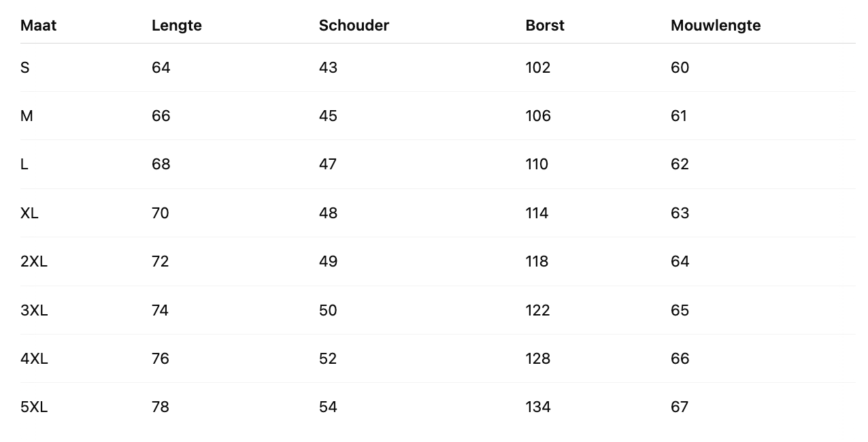Image resolution: width=868 pixels, height=442 pixels.
Task: Select the 4XL size row label
Action: pyautogui.click(x=34, y=358)
